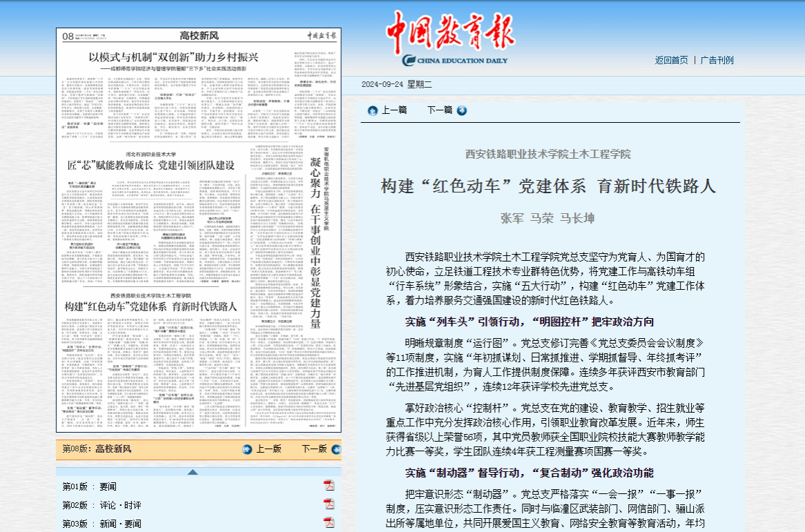Go to homepage via 返回首页
Image resolution: width=805 pixels, height=532 pixels.
pos(671,60)
